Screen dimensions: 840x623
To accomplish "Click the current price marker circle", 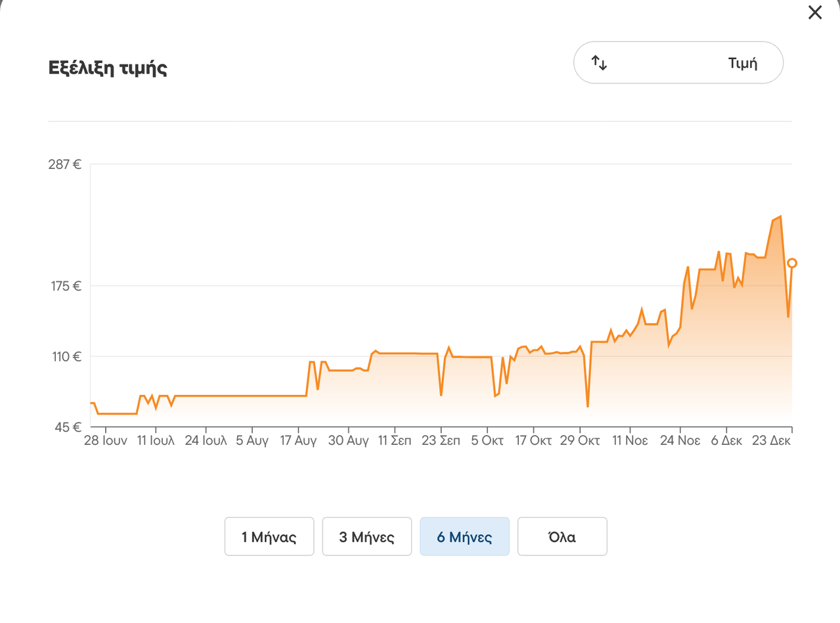I will click(791, 264).
